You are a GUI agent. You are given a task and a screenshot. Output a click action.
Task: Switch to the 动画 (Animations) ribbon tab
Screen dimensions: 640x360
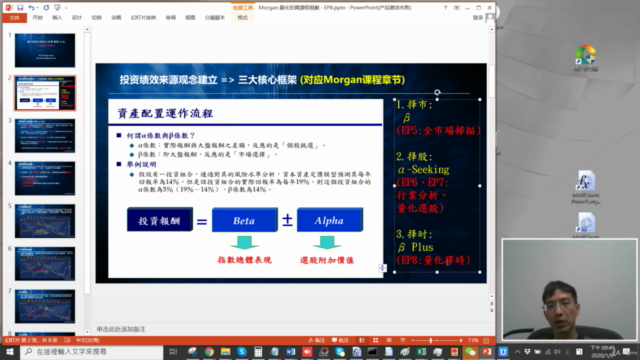116,18
